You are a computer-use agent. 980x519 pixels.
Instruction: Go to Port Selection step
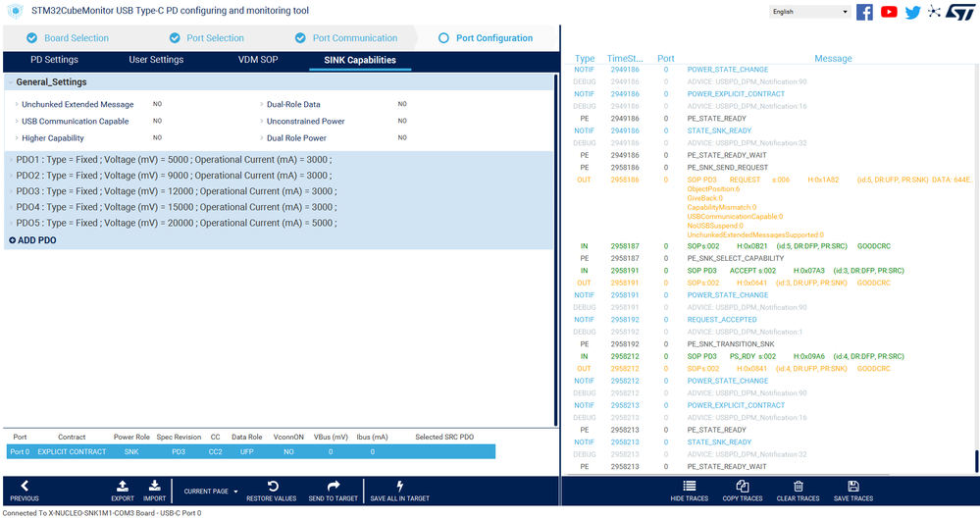(207, 38)
